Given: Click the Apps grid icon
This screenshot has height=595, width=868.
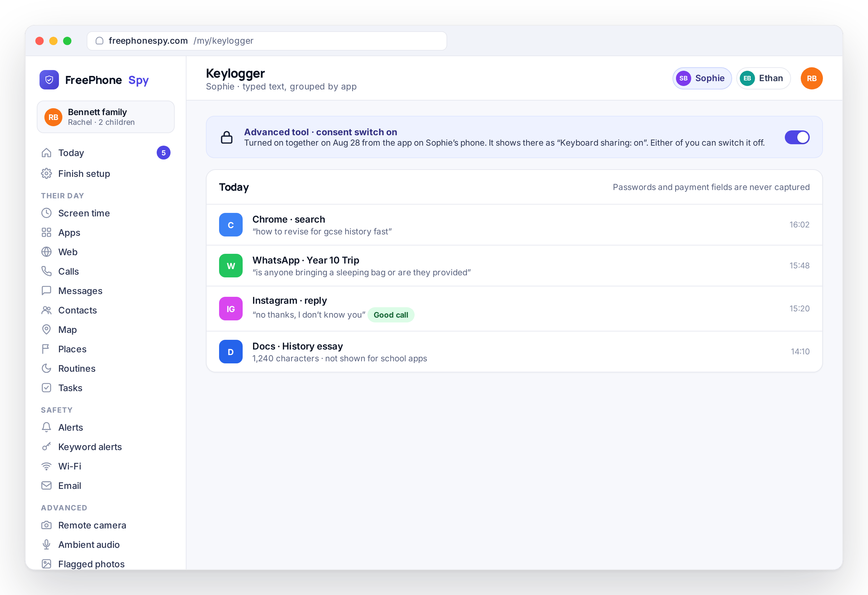Looking at the screenshot, I should (46, 233).
